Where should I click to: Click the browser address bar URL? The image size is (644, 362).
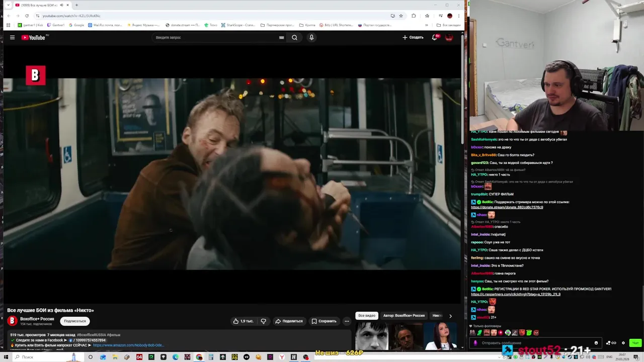pos(71,16)
